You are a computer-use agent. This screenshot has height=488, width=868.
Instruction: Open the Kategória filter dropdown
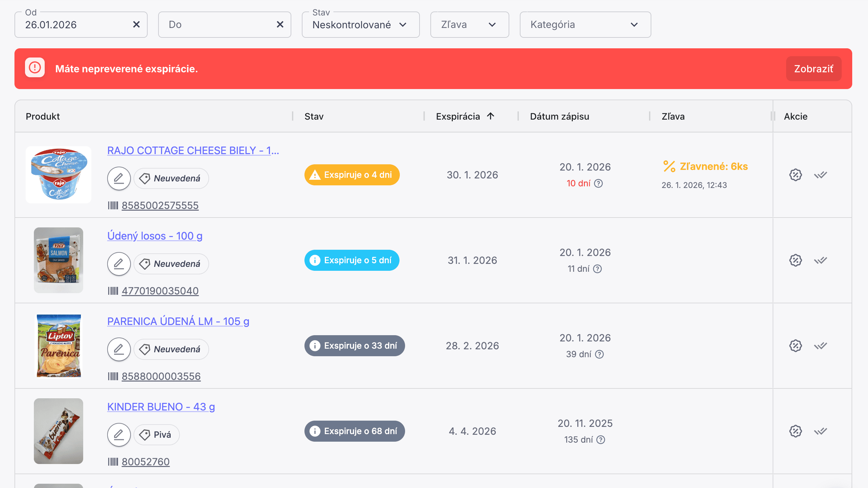pos(585,25)
